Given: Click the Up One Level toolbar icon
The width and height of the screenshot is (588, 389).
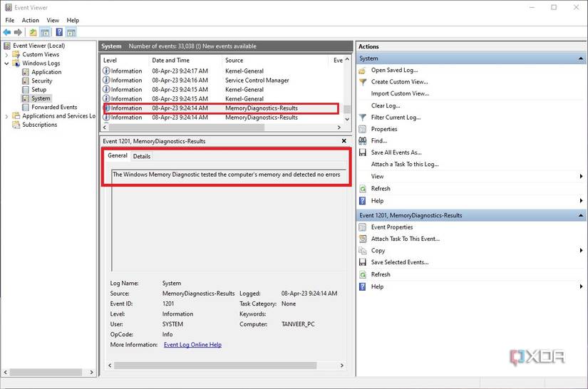Looking at the screenshot, I should (33, 32).
